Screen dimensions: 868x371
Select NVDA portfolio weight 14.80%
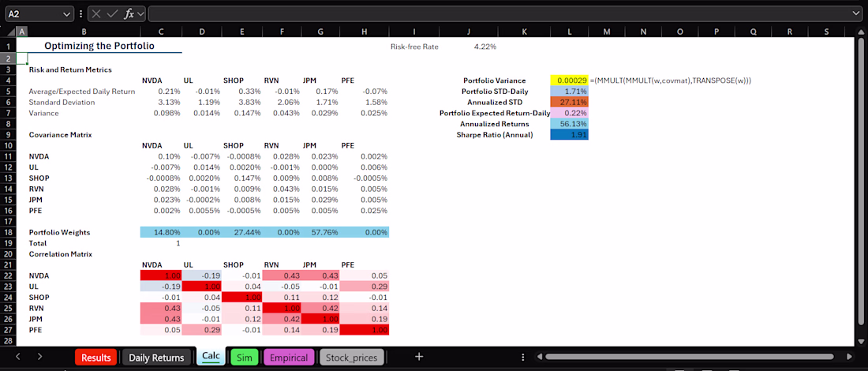click(161, 233)
